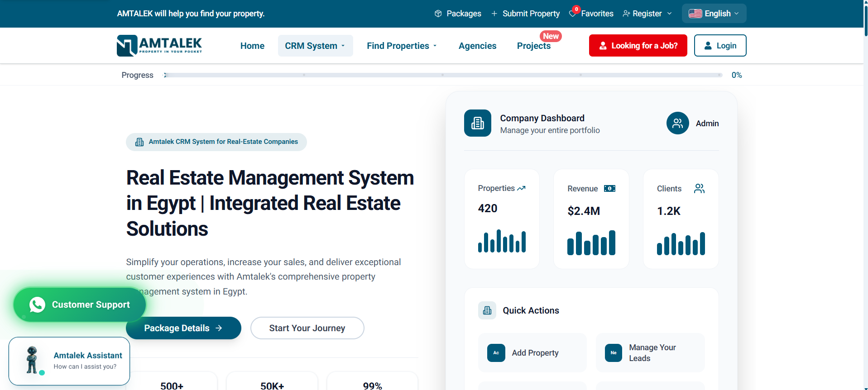Viewport: 868px width, 390px height.
Task: Click the US flag icon
Action: [695, 14]
